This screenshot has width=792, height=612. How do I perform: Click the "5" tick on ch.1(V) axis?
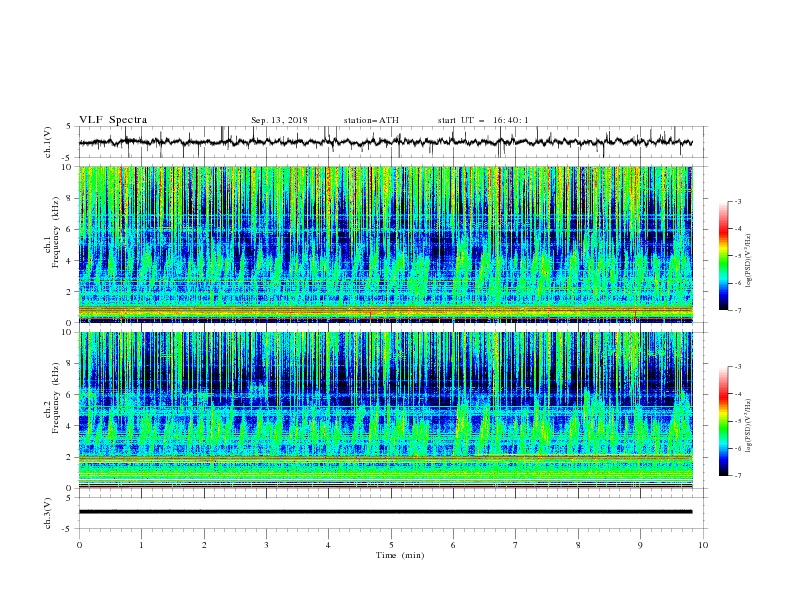pos(69,126)
